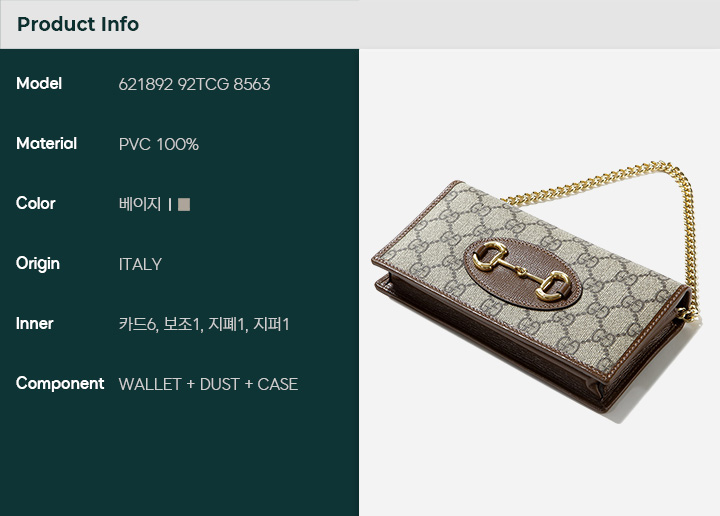Click the ITALY origin value
Viewport: 720px width, 516px height.
(140, 264)
